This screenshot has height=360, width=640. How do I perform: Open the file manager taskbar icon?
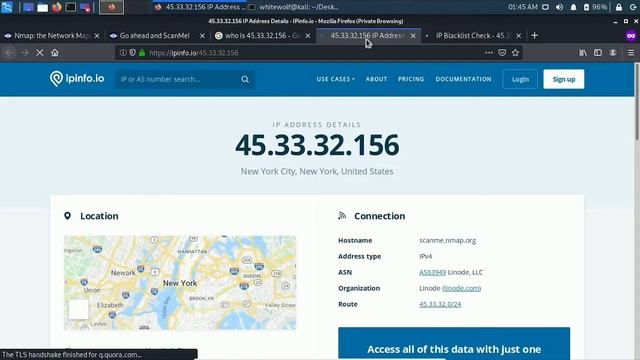click(42, 7)
